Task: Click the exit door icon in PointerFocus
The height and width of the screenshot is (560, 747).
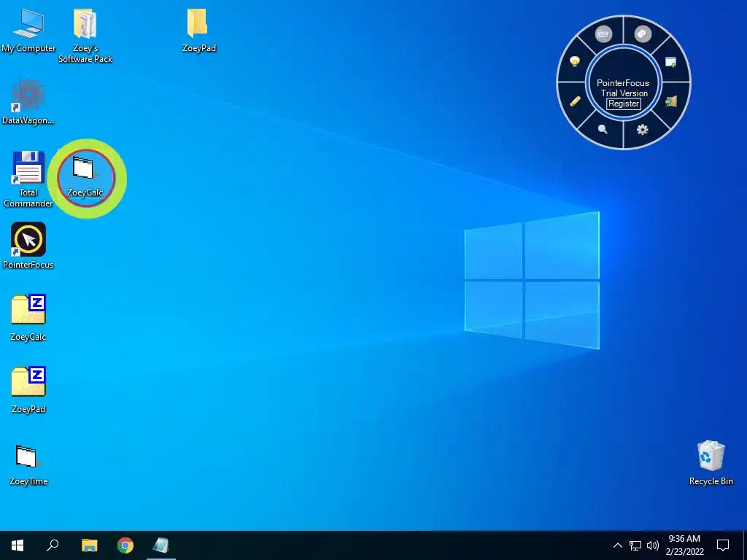Action: (x=671, y=101)
